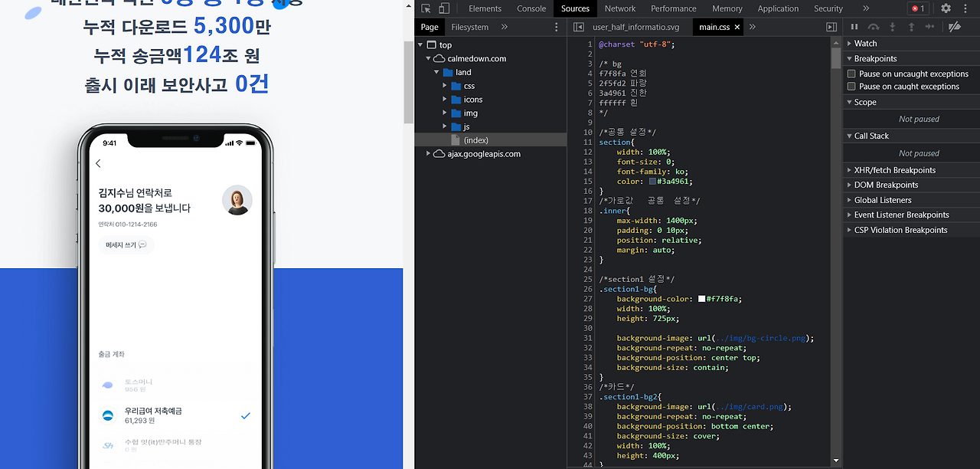Switch to the Elements tab
Image resolution: width=980 pixels, height=469 pixels.
coord(485,8)
